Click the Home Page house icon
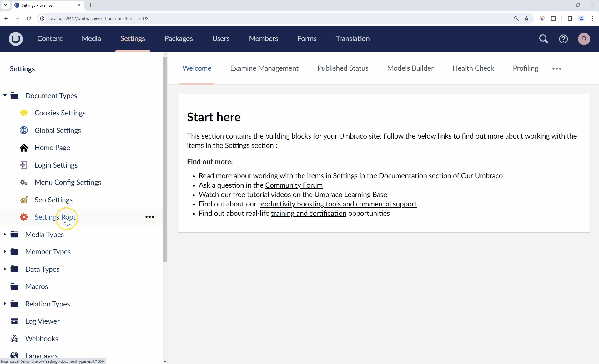 [24, 148]
